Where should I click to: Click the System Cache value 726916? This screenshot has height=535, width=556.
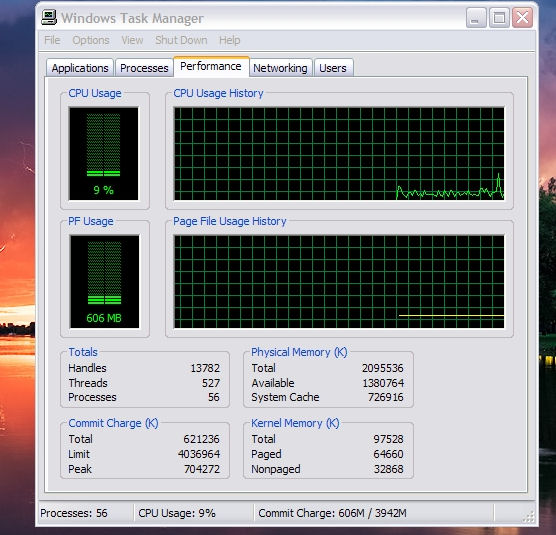386,397
